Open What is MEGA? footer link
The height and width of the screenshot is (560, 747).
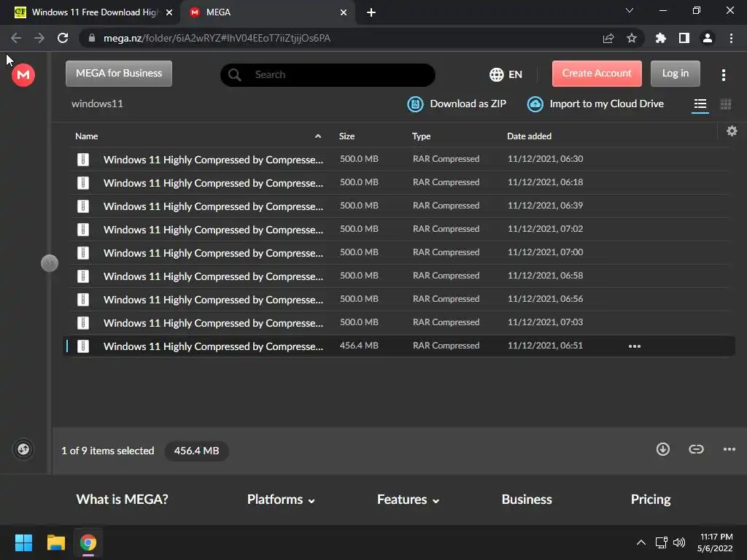(x=122, y=499)
